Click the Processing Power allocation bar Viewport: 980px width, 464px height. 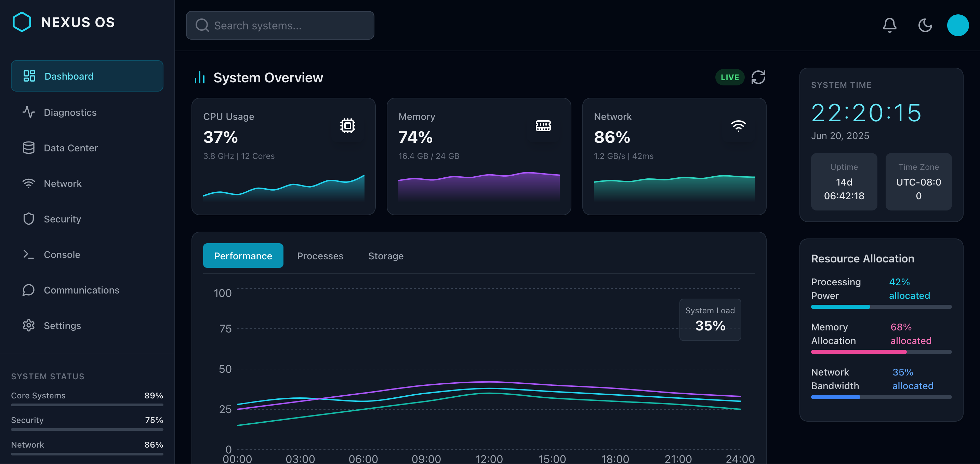point(881,307)
